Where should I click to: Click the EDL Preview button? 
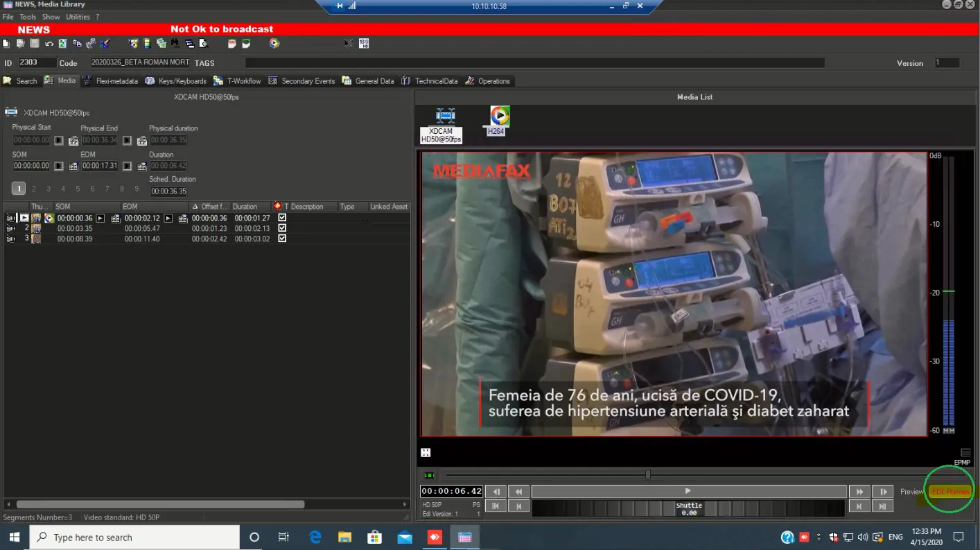[x=950, y=492]
